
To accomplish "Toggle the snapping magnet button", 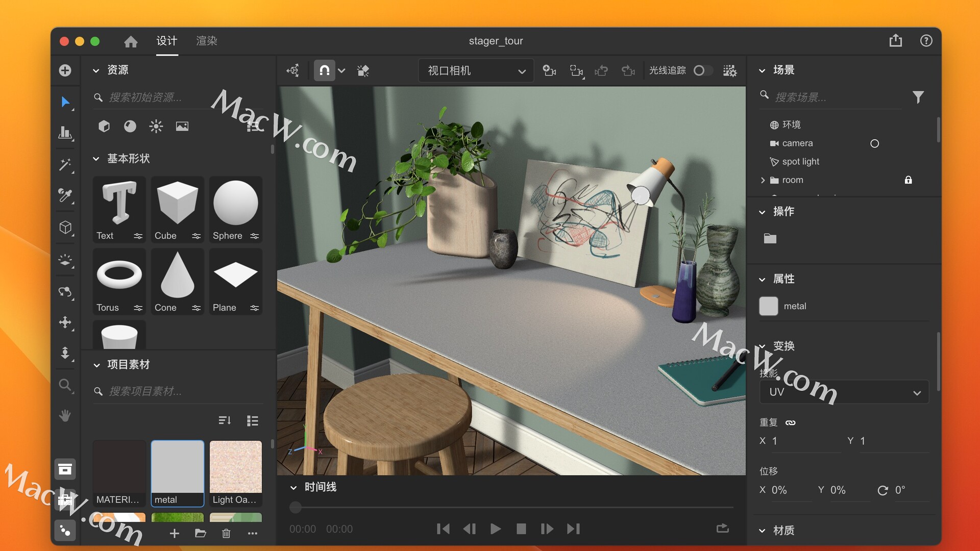I will pyautogui.click(x=325, y=70).
